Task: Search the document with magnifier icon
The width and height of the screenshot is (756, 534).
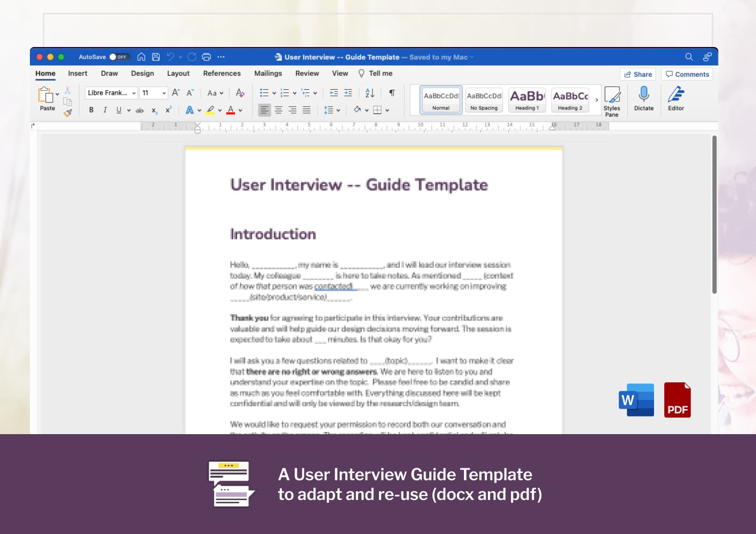Action: [x=689, y=57]
